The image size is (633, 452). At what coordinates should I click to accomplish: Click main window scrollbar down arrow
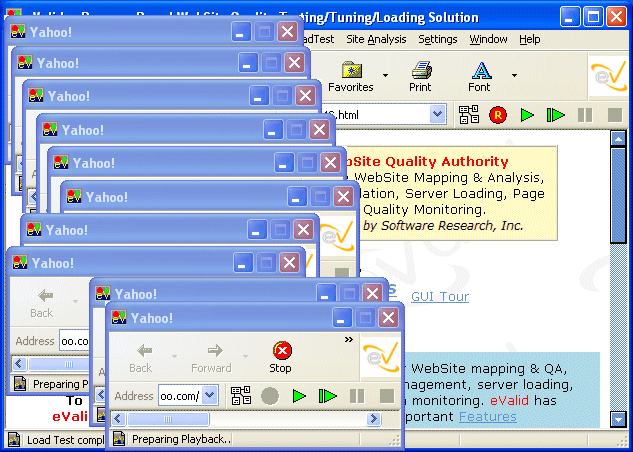618,419
